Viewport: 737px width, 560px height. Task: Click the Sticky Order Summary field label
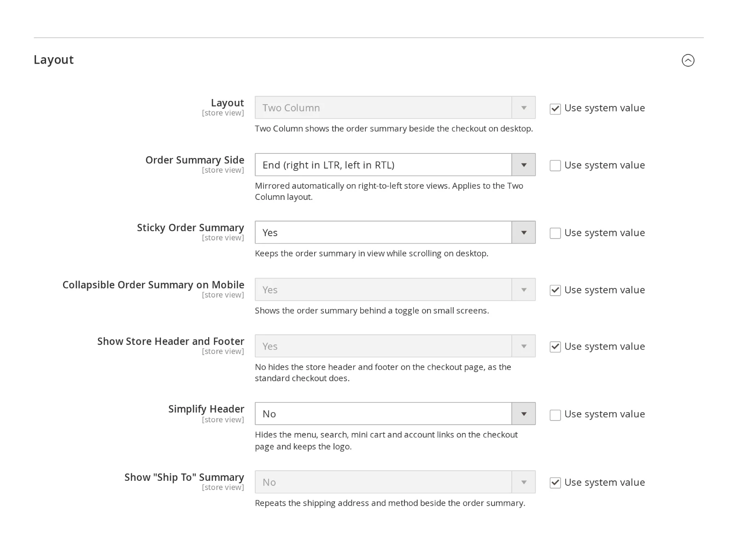pos(190,227)
